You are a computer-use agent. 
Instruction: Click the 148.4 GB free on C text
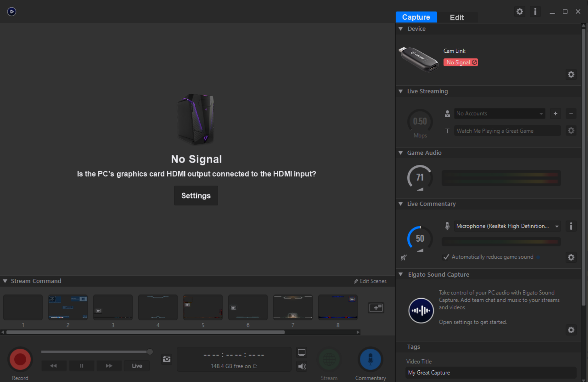tap(234, 366)
